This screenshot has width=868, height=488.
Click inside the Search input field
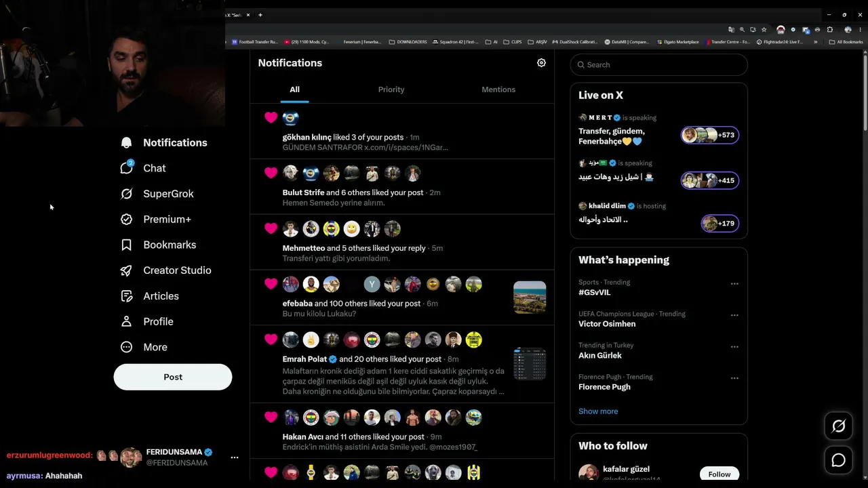tap(659, 64)
